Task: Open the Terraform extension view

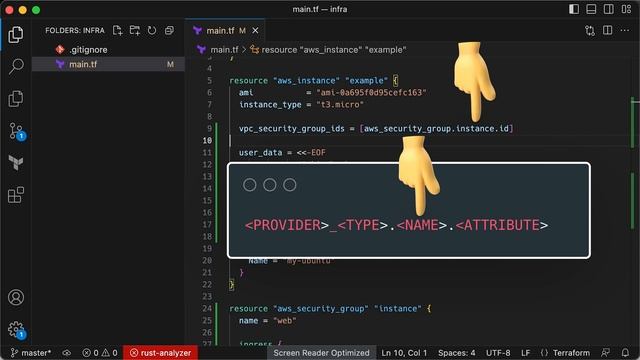Action: 16,162
